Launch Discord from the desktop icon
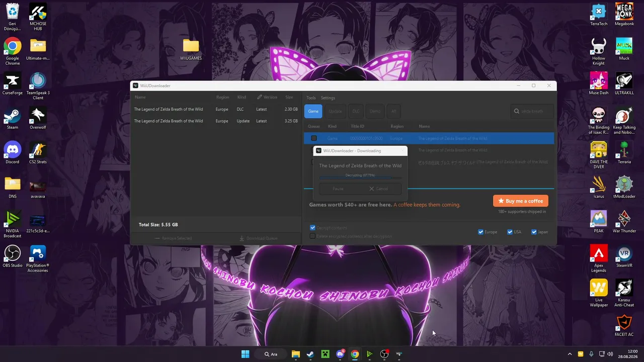Viewport: 644px width, 362px height. tap(13, 153)
